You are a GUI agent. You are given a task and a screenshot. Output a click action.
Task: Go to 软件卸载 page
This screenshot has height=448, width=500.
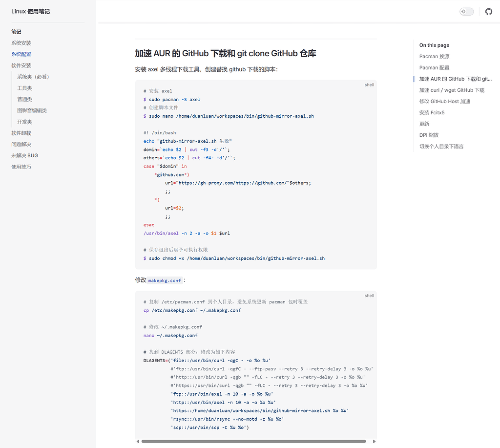coord(21,133)
